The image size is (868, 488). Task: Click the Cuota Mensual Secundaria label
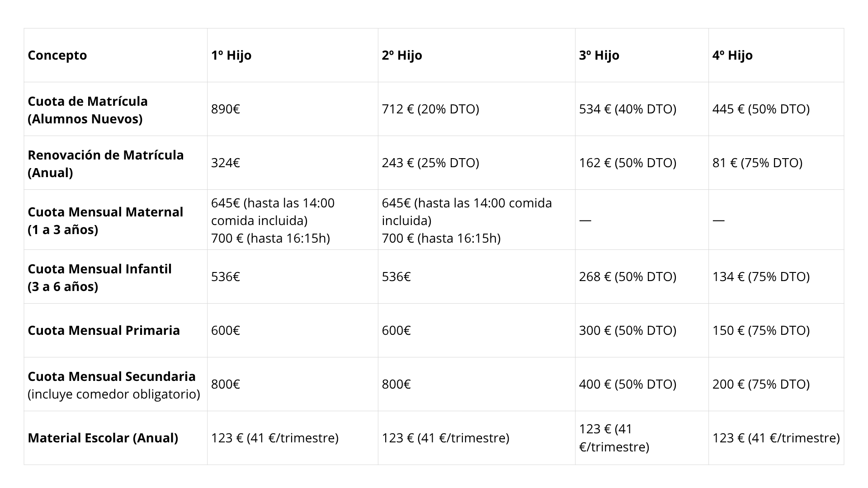[112, 376]
